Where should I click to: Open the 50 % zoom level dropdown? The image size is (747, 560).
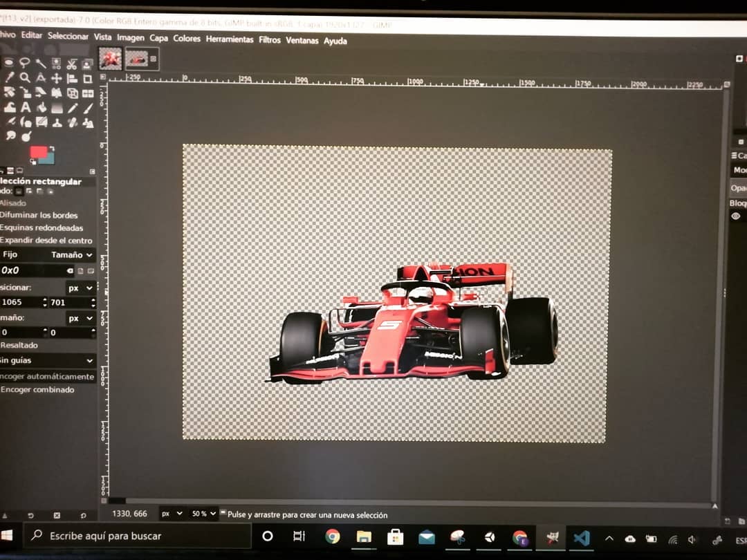[x=203, y=513]
